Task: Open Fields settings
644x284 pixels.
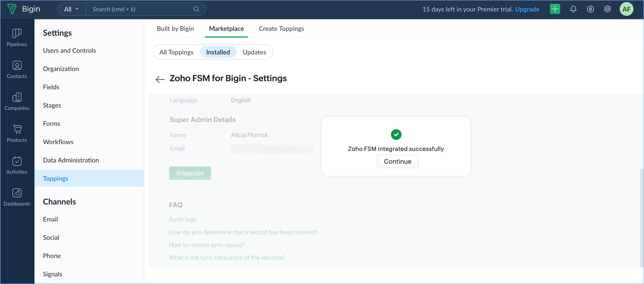Action: 89,87
